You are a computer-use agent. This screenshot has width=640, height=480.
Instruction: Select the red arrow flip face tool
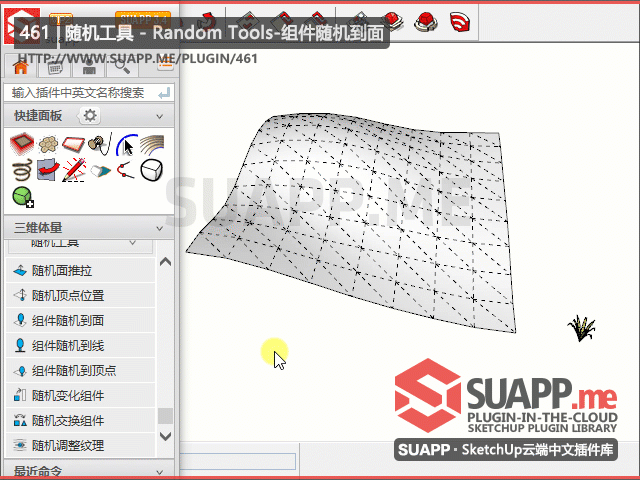(48, 170)
